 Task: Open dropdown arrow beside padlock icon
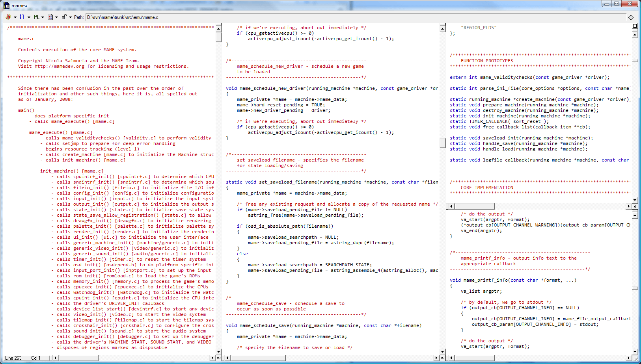tap(70, 17)
